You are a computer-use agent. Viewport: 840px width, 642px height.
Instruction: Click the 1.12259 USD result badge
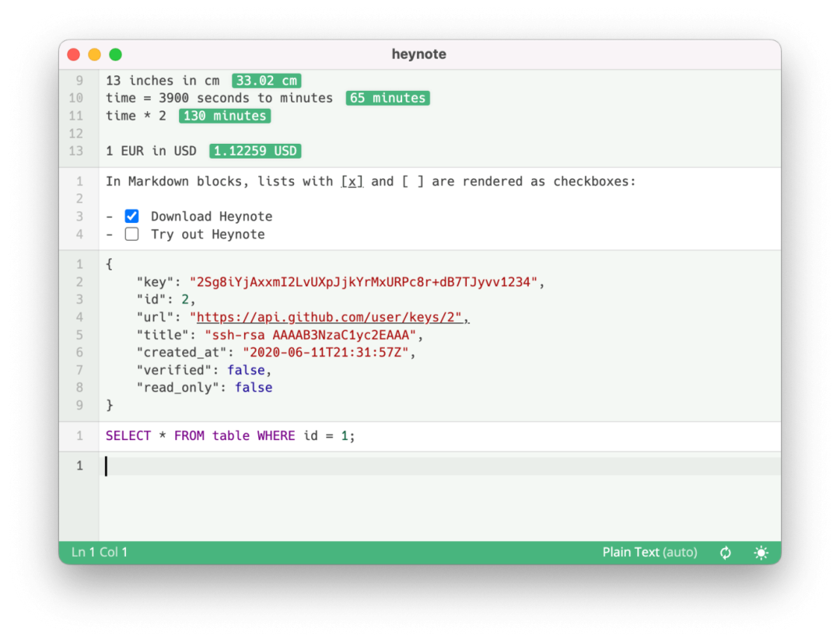256,151
